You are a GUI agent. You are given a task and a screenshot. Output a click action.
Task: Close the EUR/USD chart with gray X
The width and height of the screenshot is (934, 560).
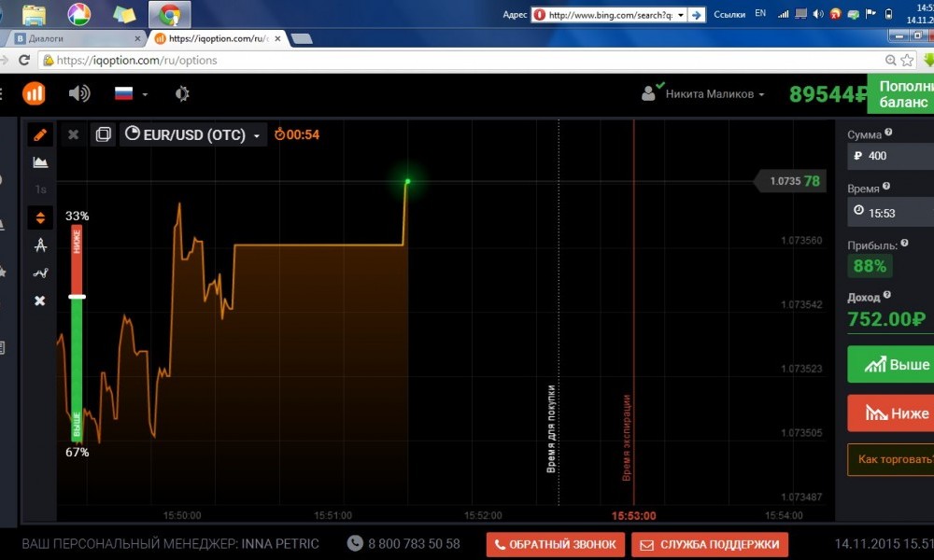(73, 134)
